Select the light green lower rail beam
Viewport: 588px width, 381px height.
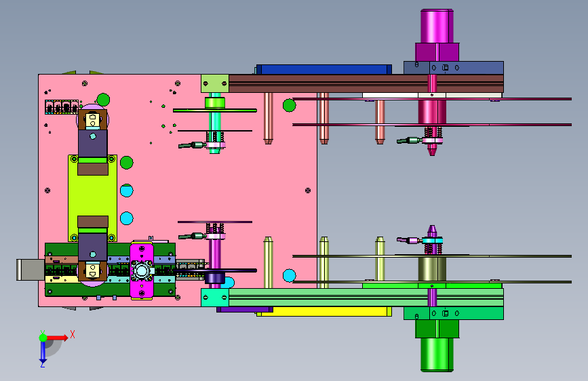(x=366, y=298)
